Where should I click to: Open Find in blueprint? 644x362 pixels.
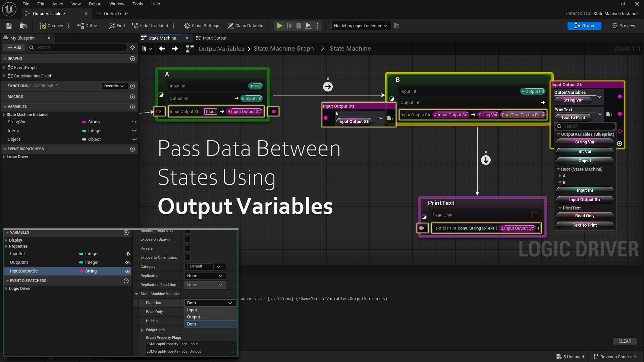(x=117, y=26)
